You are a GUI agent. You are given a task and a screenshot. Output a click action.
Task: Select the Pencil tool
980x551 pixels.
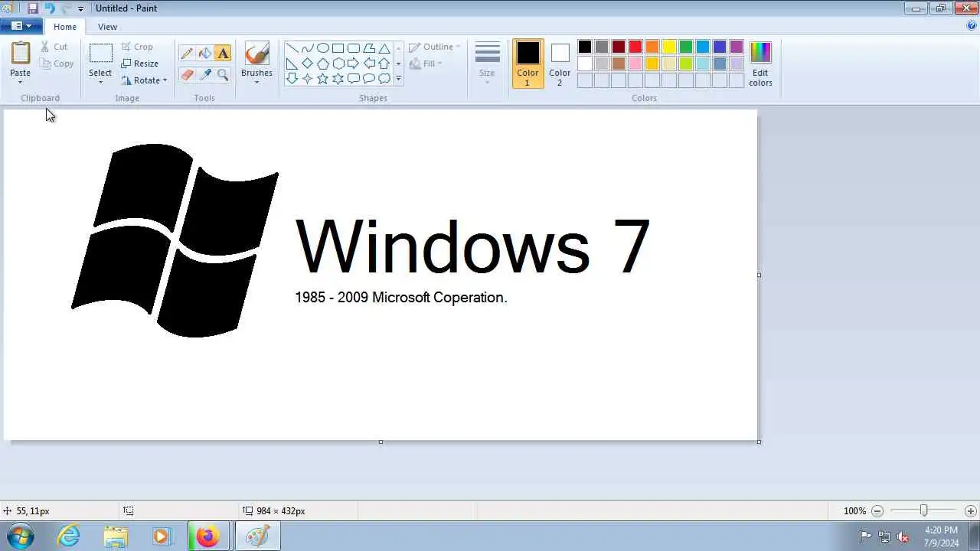tap(187, 54)
